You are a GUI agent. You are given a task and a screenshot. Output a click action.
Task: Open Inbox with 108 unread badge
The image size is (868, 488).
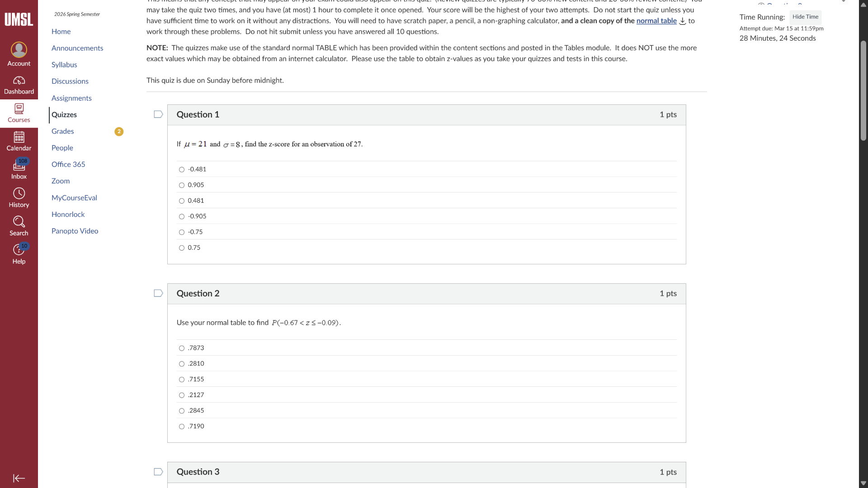(x=19, y=166)
